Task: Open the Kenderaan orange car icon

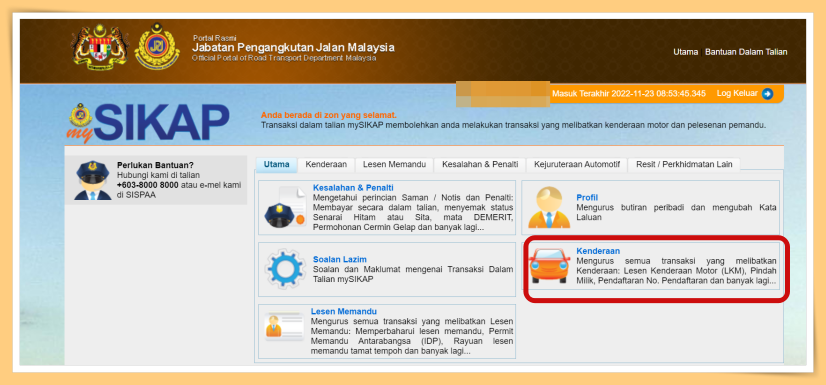Action: click(549, 266)
